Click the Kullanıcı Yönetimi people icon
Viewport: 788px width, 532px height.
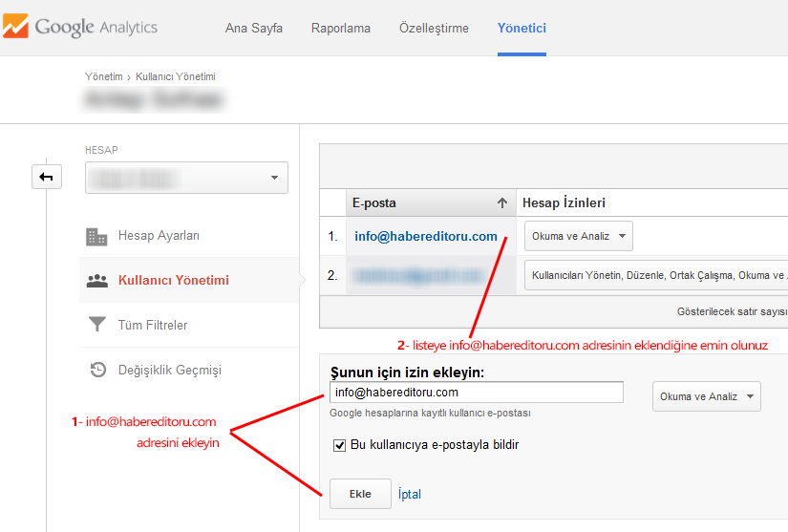point(97,281)
